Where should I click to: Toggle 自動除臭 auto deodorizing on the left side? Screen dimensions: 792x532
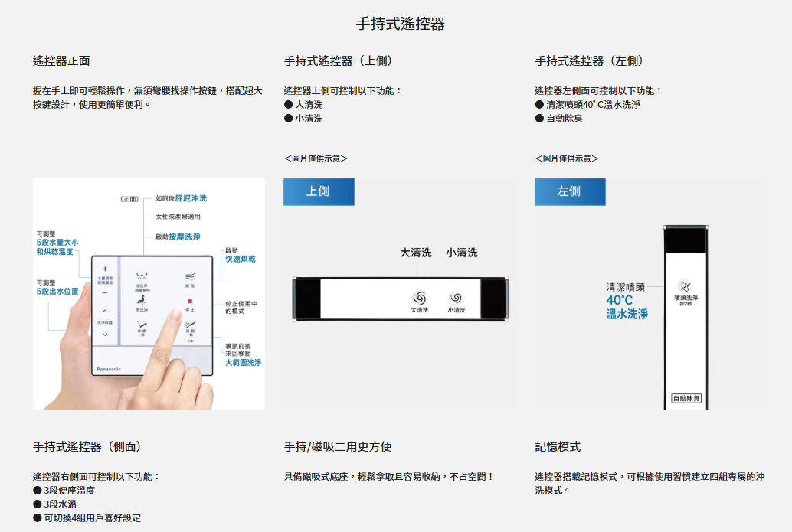(688, 398)
